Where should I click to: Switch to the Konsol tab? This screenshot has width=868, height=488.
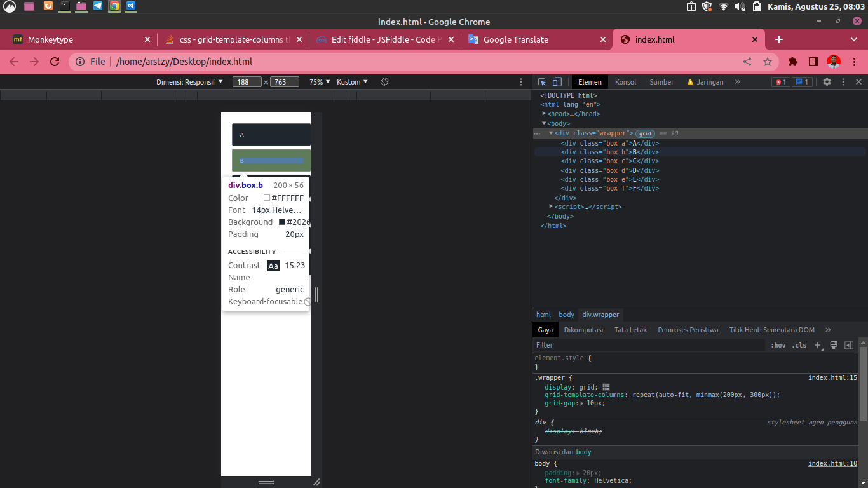click(x=625, y=82)
